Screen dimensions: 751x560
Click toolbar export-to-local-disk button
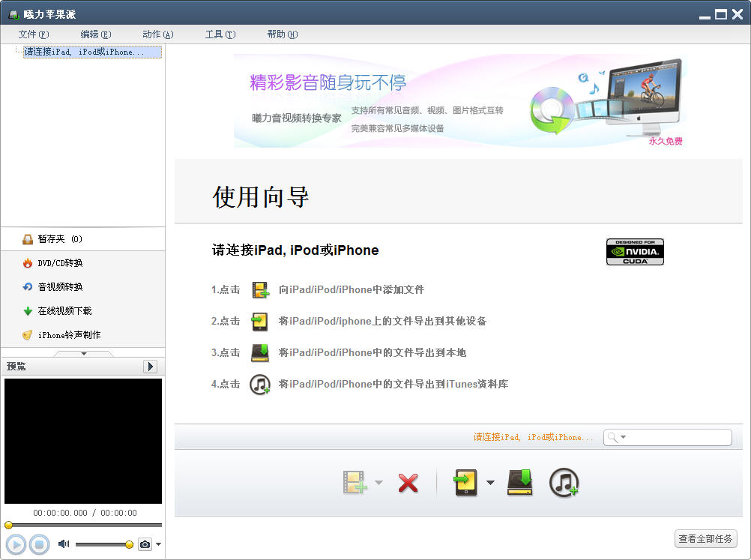pos(520,482)
